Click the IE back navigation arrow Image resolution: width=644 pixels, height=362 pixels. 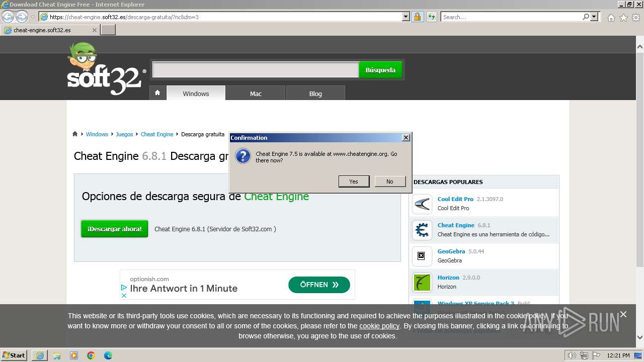click(8, 17)
